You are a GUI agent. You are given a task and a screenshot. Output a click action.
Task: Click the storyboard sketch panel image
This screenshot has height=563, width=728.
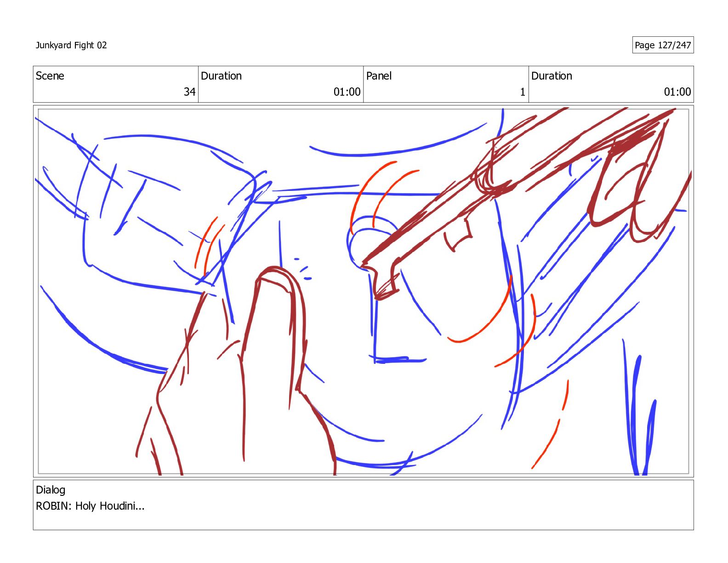click(x=363, y=291)
